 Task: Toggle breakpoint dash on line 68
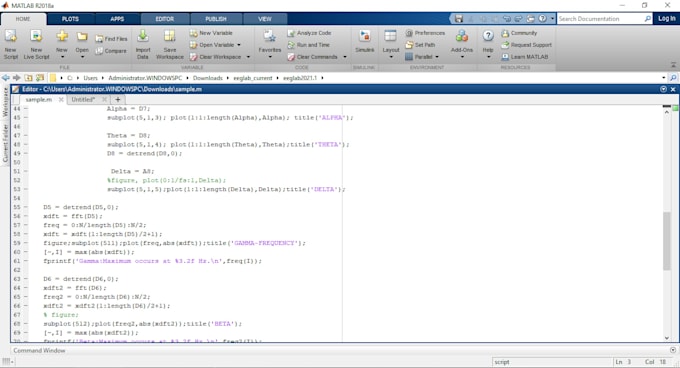[x=26, y=324]
